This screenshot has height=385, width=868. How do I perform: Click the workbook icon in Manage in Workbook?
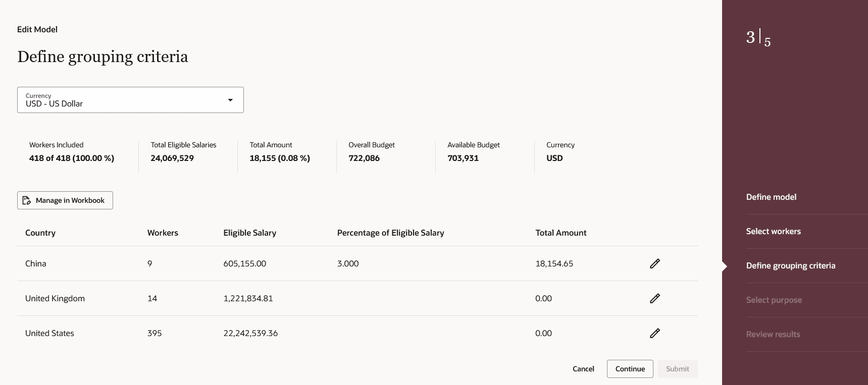pos(27,200)
